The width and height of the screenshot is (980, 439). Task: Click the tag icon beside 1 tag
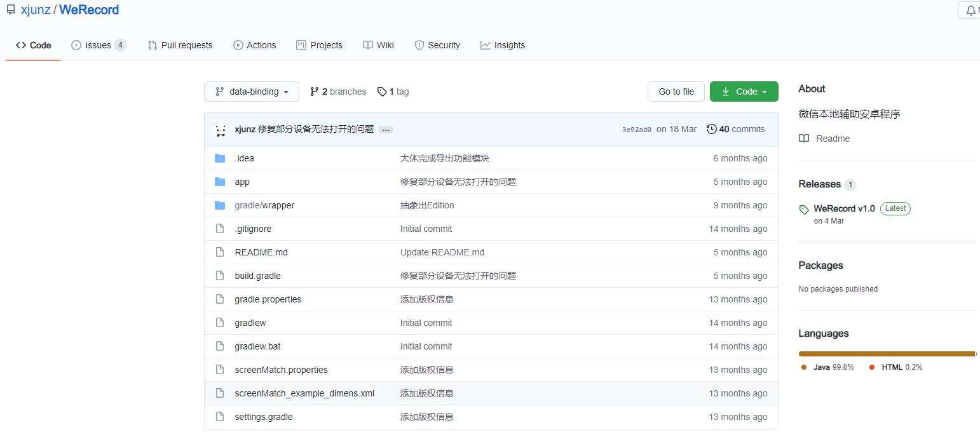point(382,91)
